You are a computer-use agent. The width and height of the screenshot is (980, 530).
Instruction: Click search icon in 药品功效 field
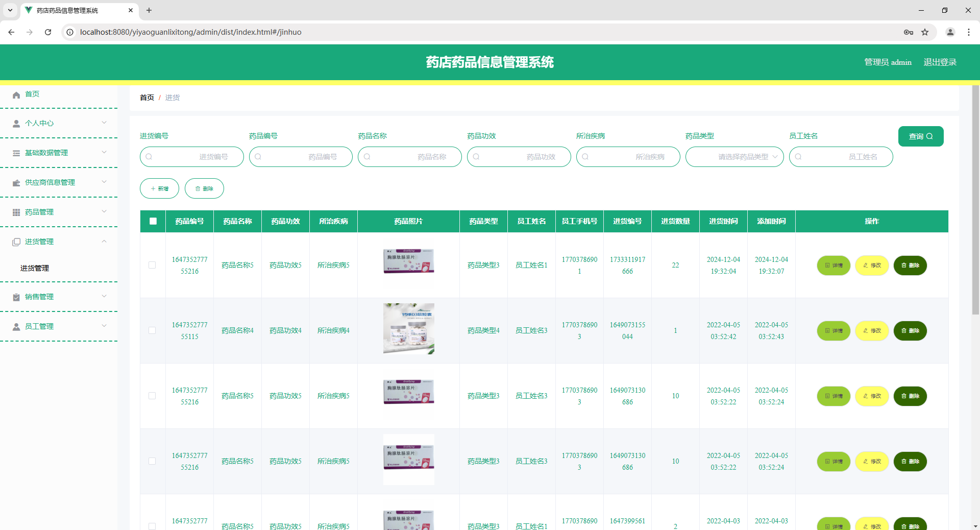click(x=476, y=157)
